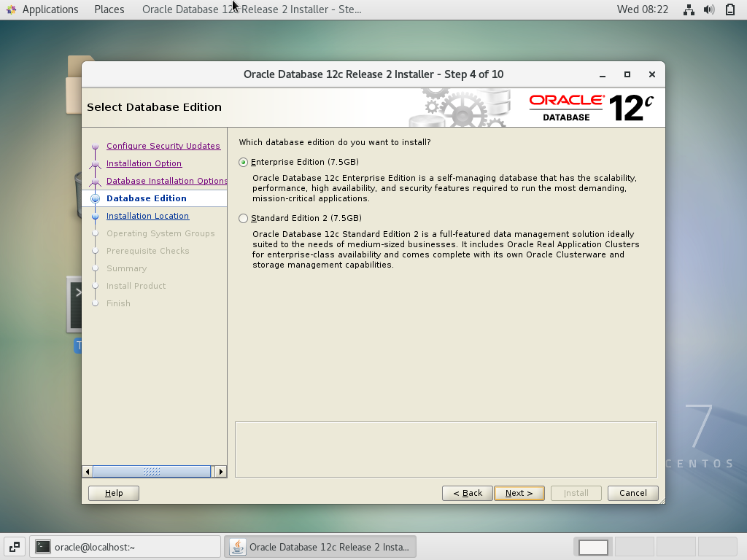Screen dimensions: 747x560
Task: Maximize the Oracle installer window
Action: [627, 75]
